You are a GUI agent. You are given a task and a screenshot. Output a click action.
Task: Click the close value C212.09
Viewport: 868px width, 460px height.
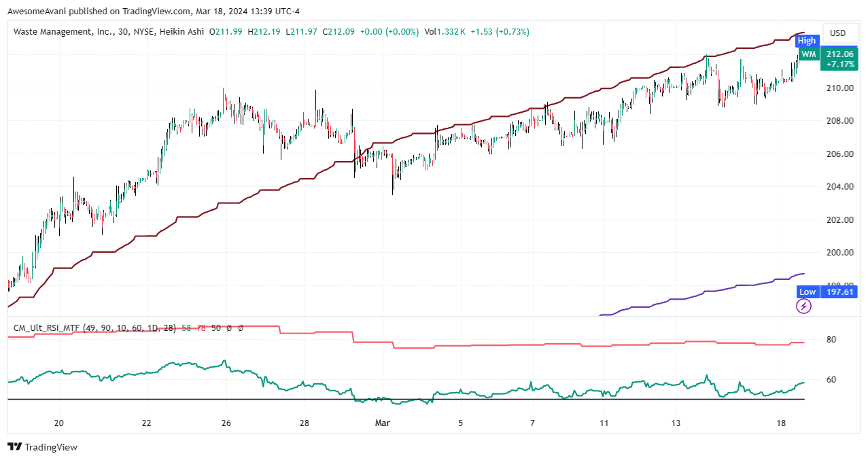[x=339, y=31]
